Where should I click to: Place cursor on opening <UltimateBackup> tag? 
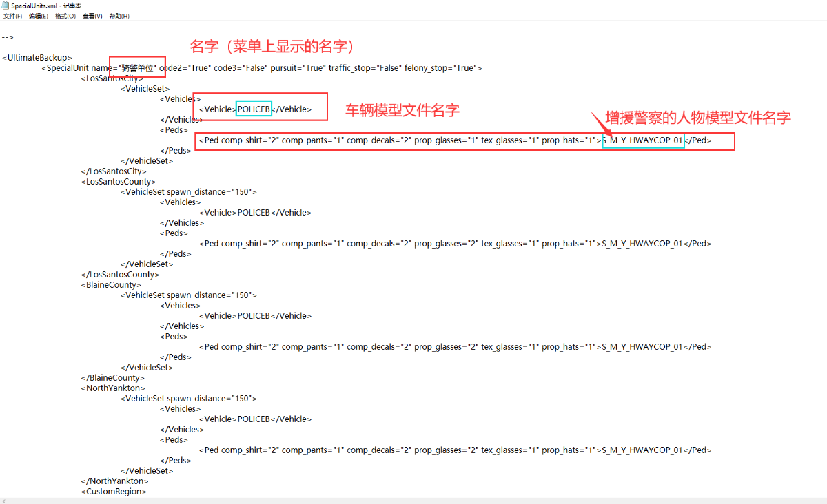[x=37, y=58]
